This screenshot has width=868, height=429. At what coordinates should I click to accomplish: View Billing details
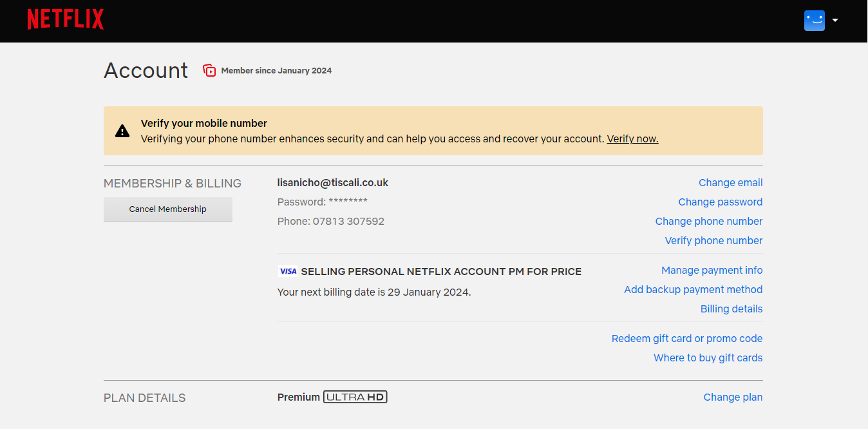tap(731, 309)
